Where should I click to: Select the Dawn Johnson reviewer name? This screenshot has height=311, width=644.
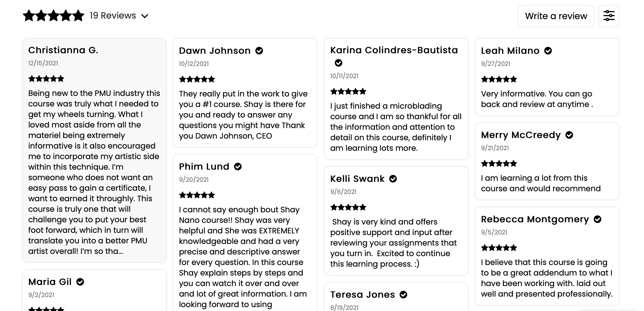tap(215, 51)
